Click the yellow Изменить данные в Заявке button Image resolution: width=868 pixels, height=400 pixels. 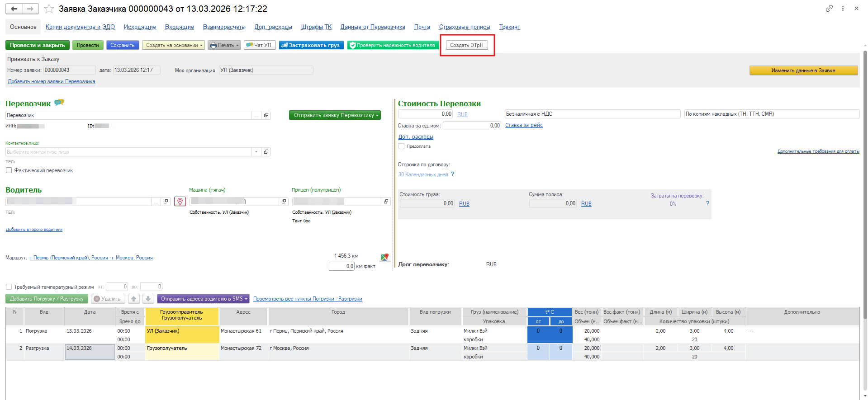[803, 71]
